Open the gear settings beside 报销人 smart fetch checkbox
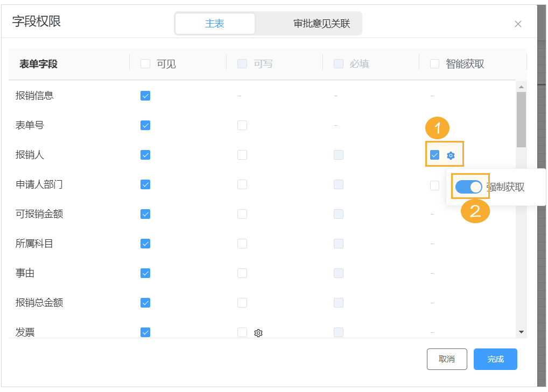The height and width of the screenshot is (392, 548). 451,154
